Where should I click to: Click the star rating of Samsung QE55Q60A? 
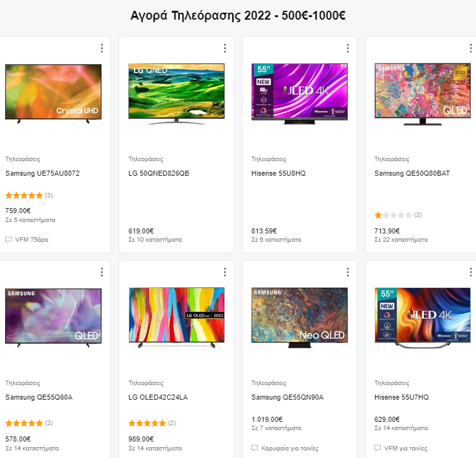pos(24,423)
